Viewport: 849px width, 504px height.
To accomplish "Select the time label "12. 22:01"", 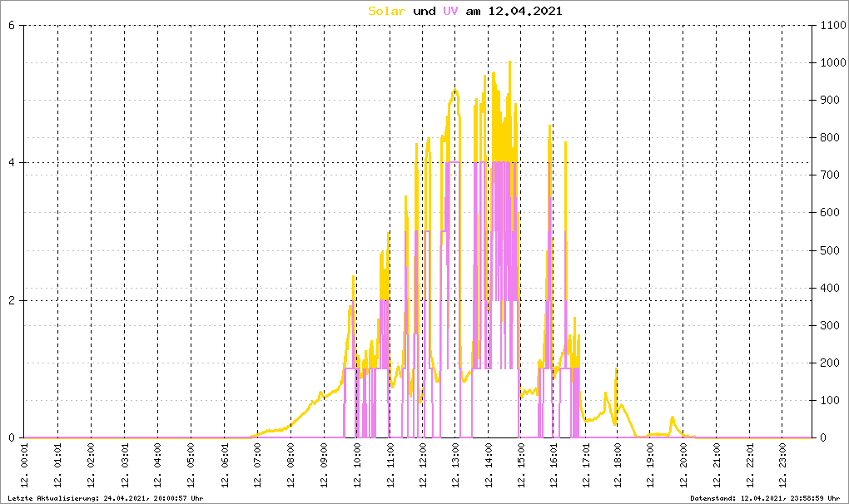I will [x=750, y=465].
